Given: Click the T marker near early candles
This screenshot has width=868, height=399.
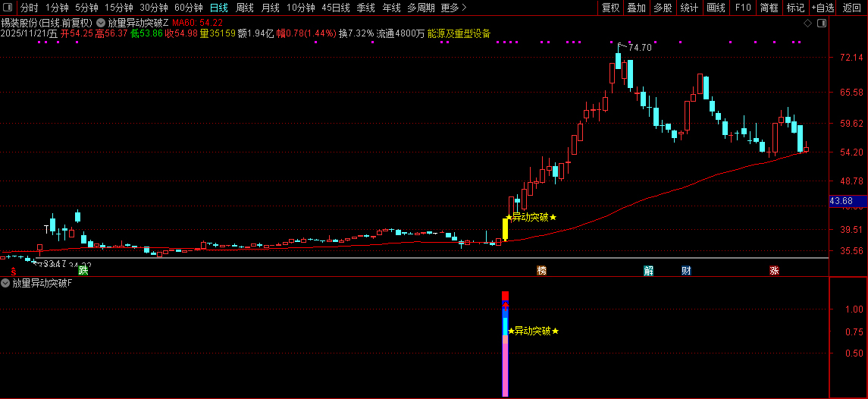Looking at the screenshot, I should click(47, 228).
